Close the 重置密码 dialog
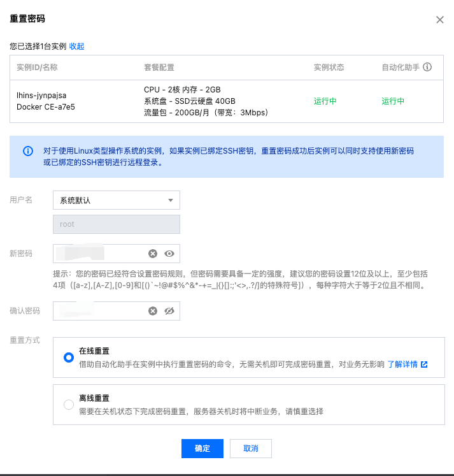The height and width of the screenshot is (476, 454). coord(439,20)
